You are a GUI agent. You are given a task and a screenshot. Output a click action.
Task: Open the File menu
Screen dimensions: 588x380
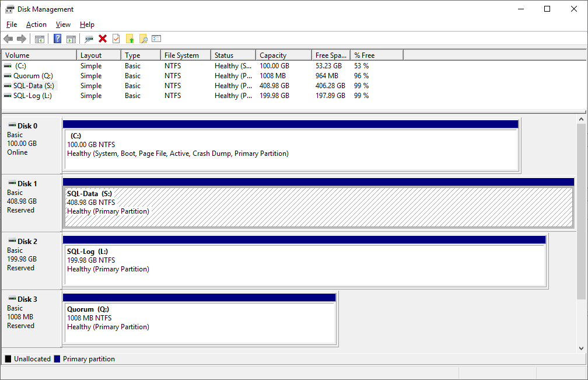coord(11,25)
